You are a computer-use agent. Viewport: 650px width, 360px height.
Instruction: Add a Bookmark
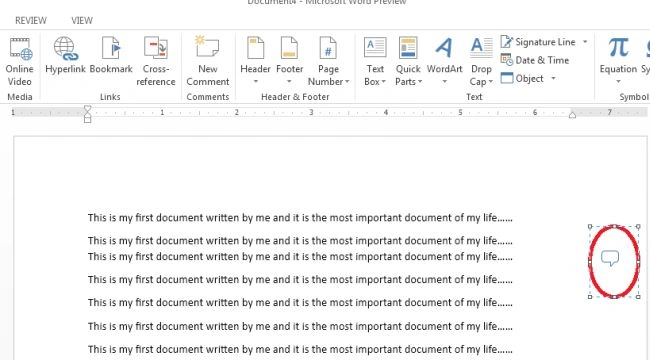[111, 56]
